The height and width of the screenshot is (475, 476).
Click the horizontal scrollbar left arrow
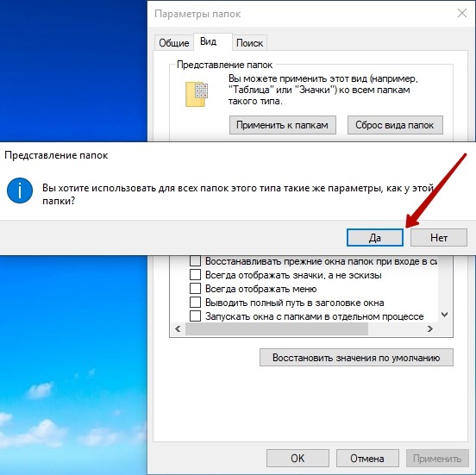pyautogui.click(x=178, y=328)
